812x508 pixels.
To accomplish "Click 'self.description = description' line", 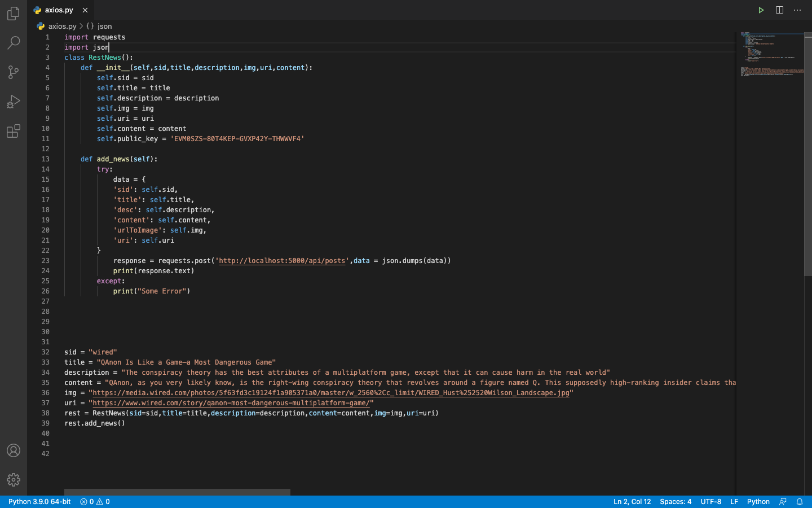I will [x=158, y=98].
